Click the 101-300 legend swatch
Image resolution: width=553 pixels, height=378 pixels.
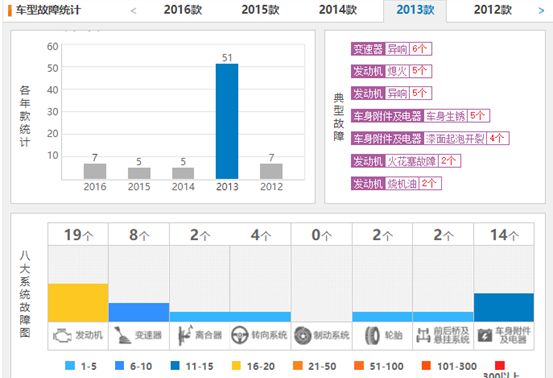pyautogui.click(x=426, y=366)
